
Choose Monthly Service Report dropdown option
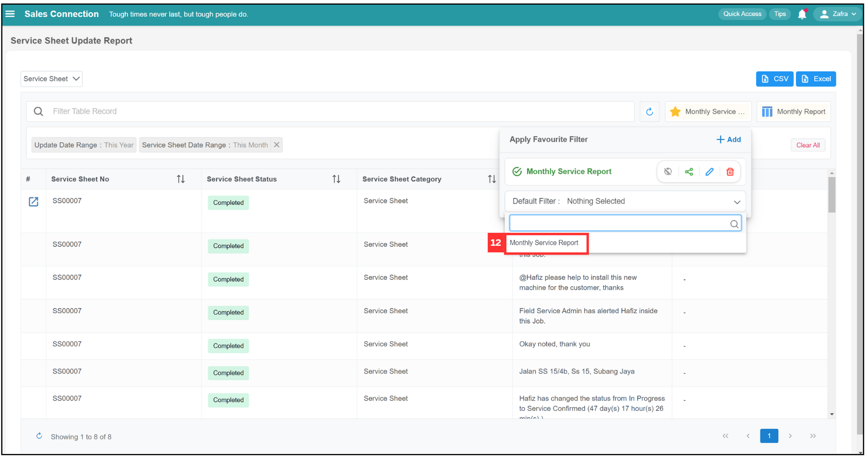tap(544, 243)
